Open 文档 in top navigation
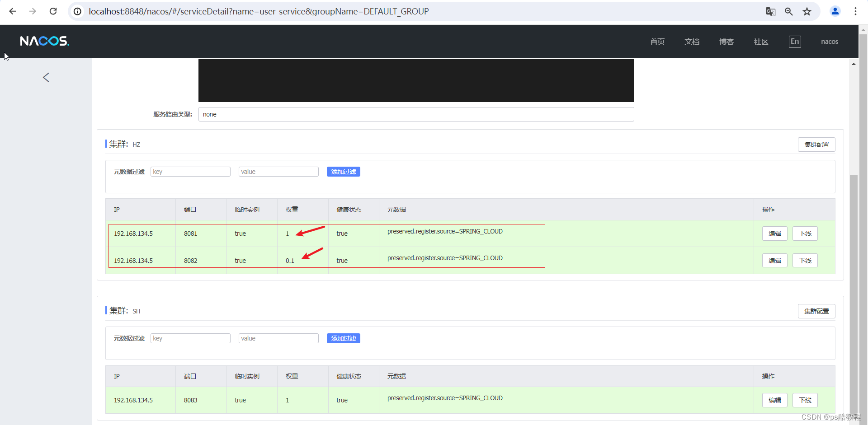This screenshot has height=425, width=868. [692, 42]
